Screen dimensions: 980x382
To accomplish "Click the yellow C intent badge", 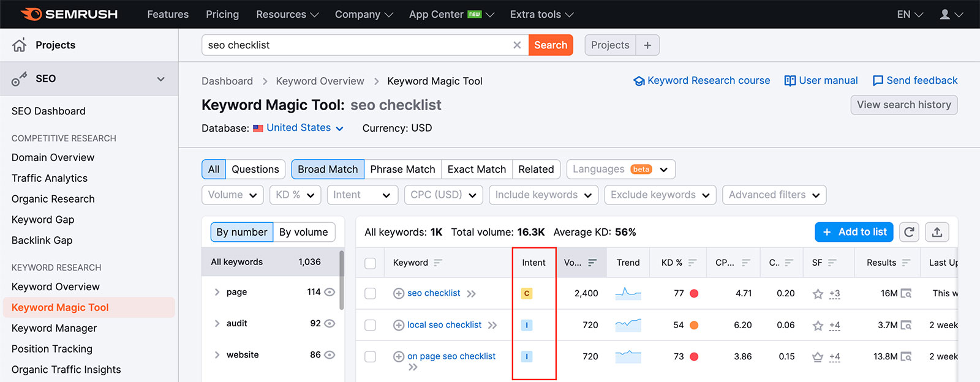I will tap(527, 293).
